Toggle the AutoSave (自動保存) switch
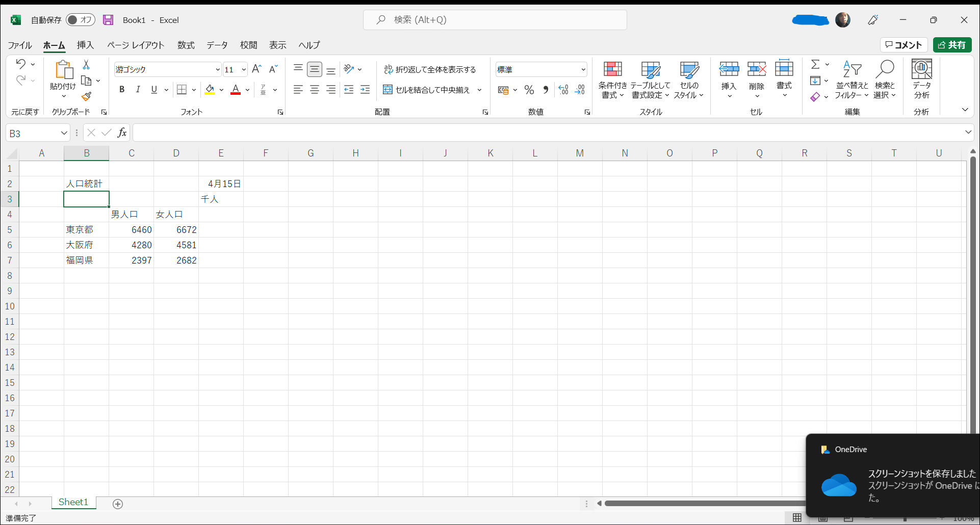 81,20
